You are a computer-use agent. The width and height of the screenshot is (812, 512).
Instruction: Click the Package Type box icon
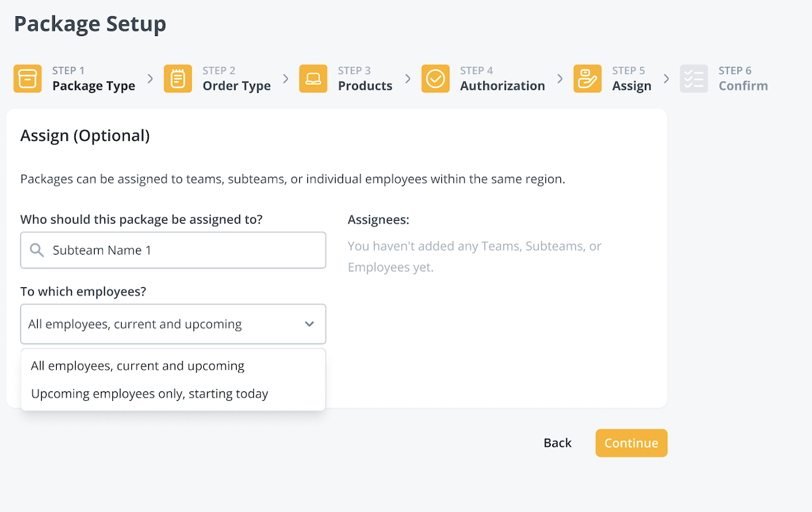click(x=28, y=79)
